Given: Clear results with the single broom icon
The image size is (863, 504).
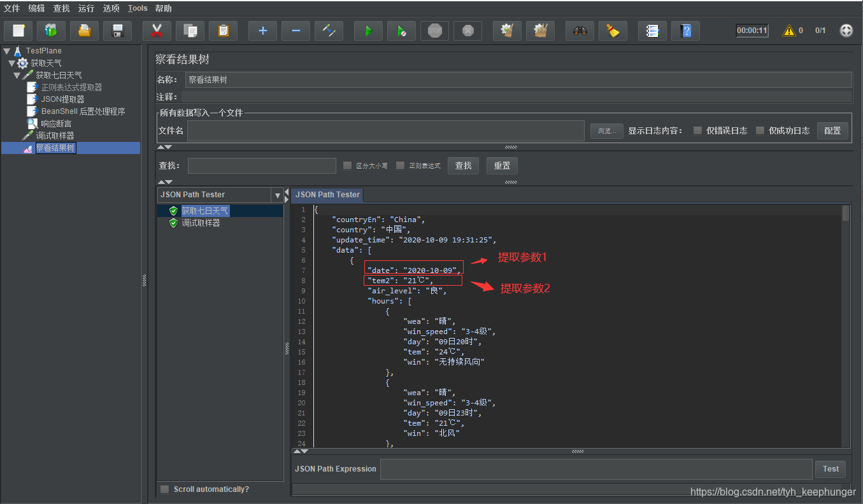Looking at the screenshot, I should 507,31.
